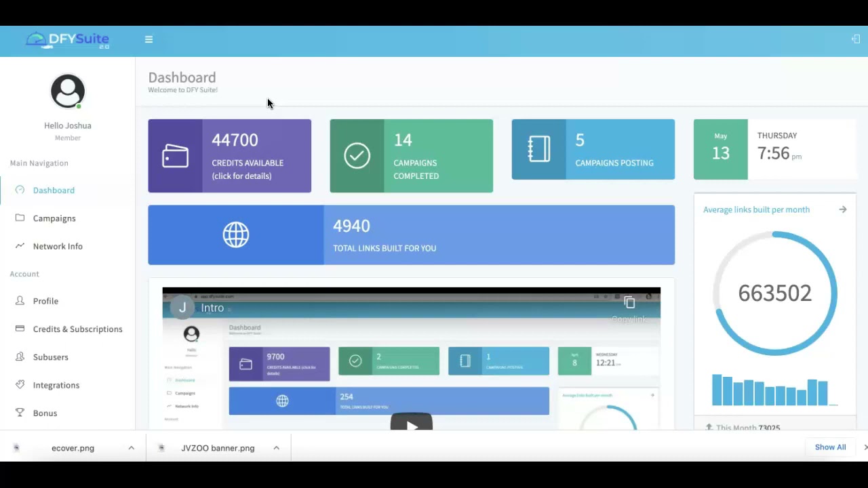Click Show All in the downloads bar
The image size is (868, 488).
coord(830,447)
